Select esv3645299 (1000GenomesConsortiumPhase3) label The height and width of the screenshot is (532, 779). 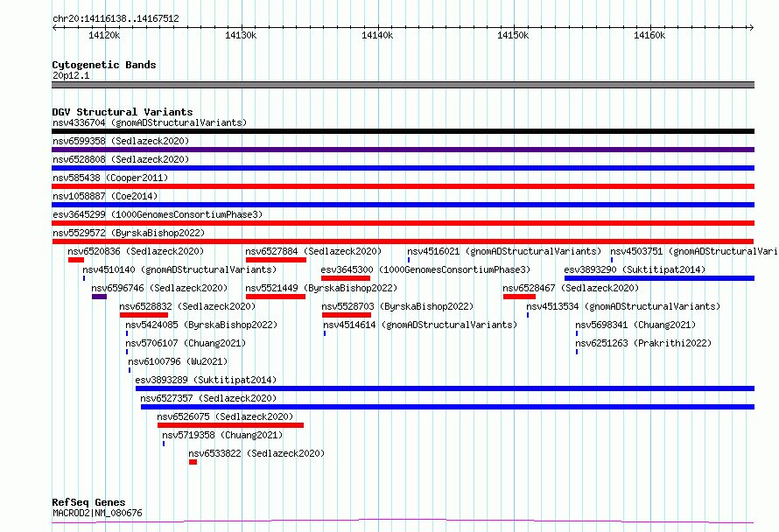tap(158, 214)
